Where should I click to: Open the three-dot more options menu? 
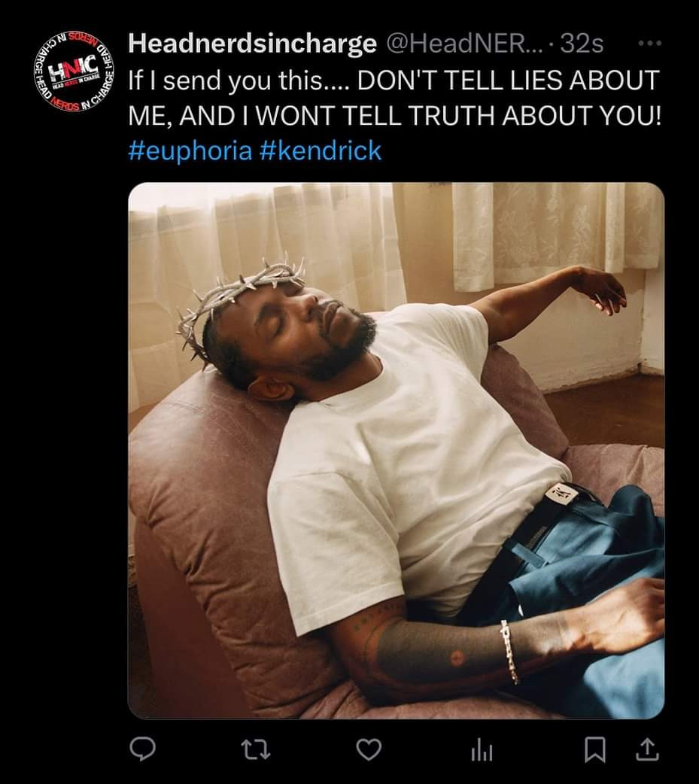tap(651, 44)
